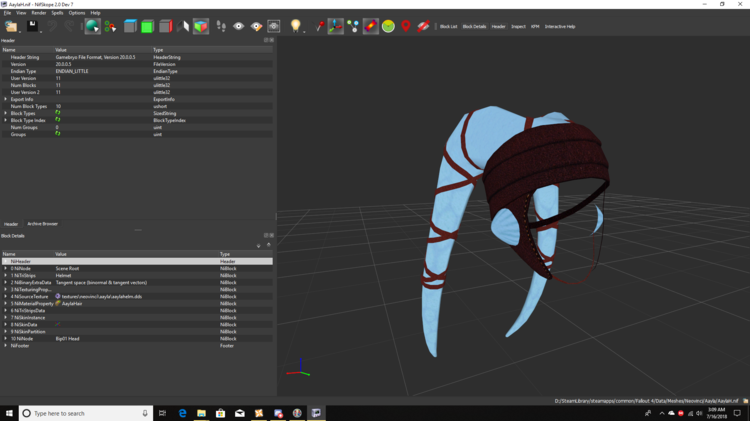Viewport: 750px width, 421px height.
Task: Click the red pushpin marker icon
Action: pyautogui.click(x=320, y=26)
